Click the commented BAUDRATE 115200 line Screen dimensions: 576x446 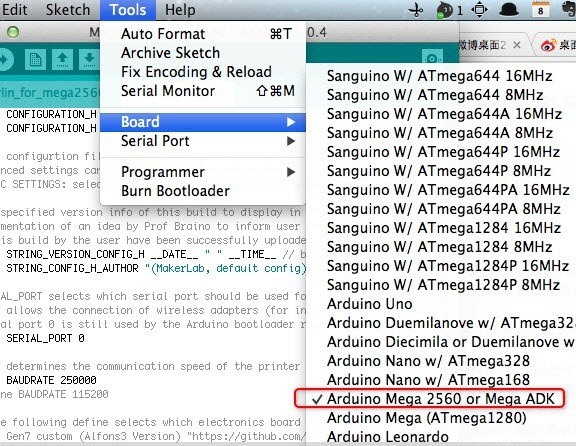tap(54, 395)
